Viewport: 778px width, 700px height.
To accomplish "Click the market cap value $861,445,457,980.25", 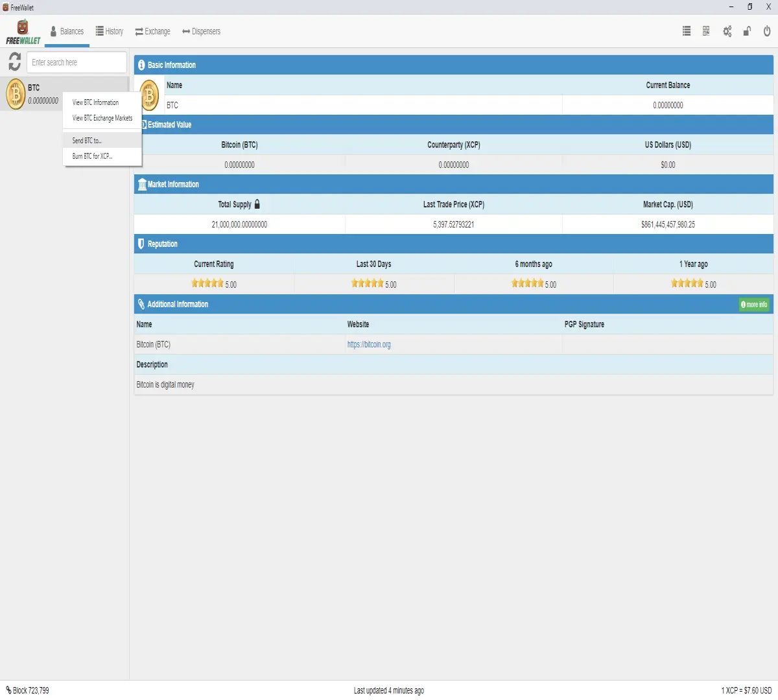I will [x=668, y=225].
